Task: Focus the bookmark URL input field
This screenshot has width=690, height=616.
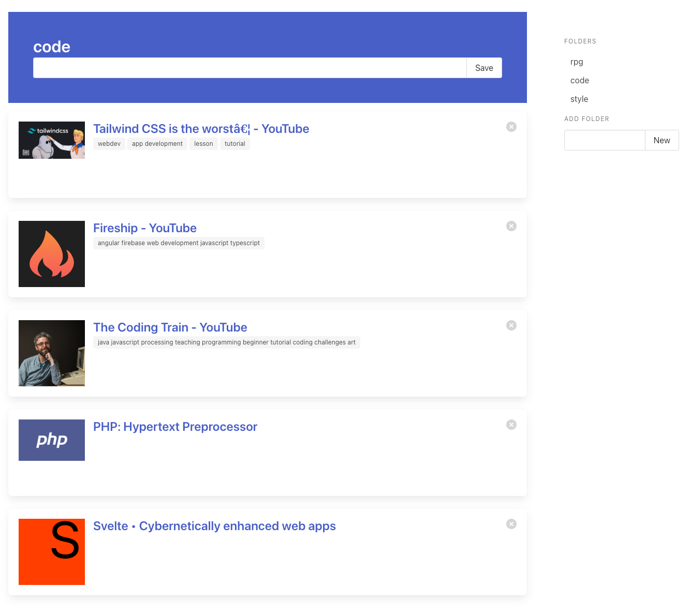Action: pyautogui.click(x=250, y=68)
